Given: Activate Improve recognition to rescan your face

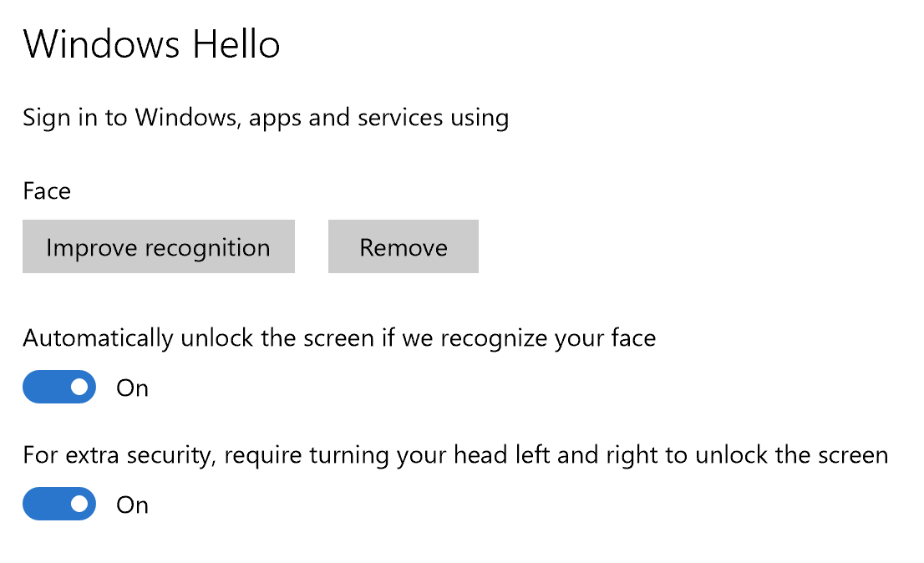Looking at the screenshot, I should point(158,246).
